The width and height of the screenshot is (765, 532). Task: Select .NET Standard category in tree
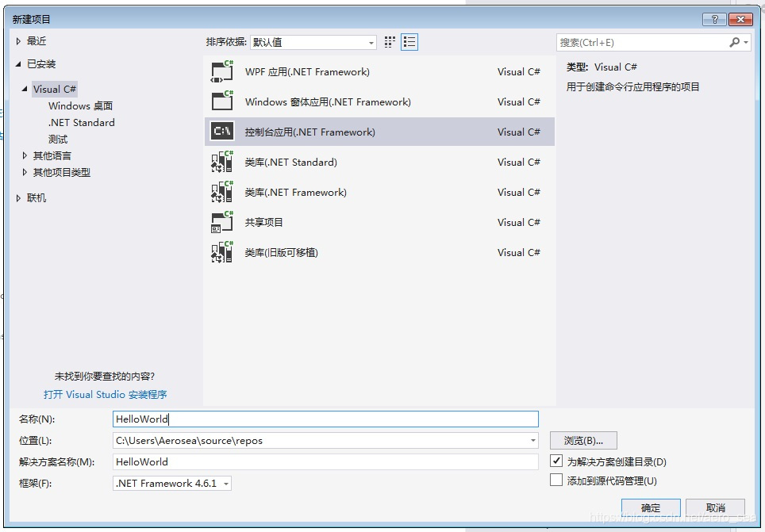(82, 122)
